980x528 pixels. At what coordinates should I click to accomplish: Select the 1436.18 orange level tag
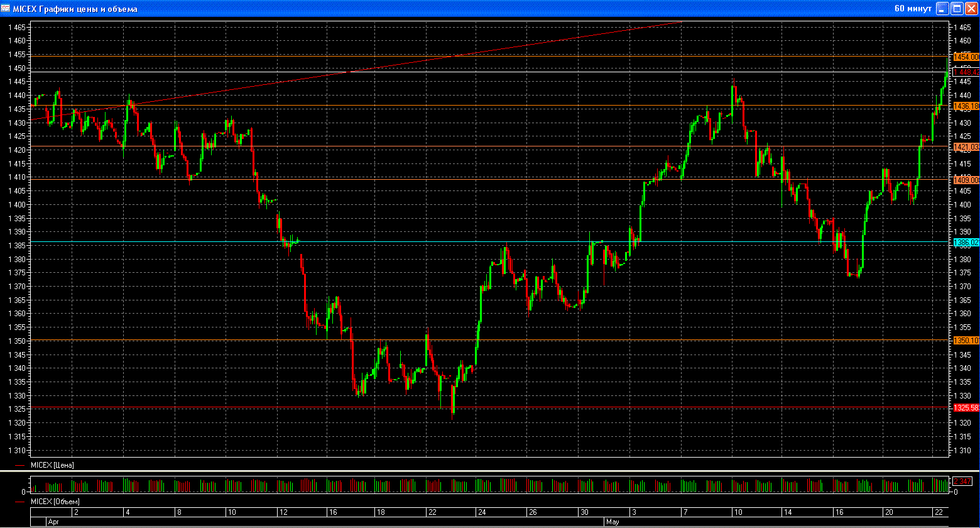coord(966,106)
